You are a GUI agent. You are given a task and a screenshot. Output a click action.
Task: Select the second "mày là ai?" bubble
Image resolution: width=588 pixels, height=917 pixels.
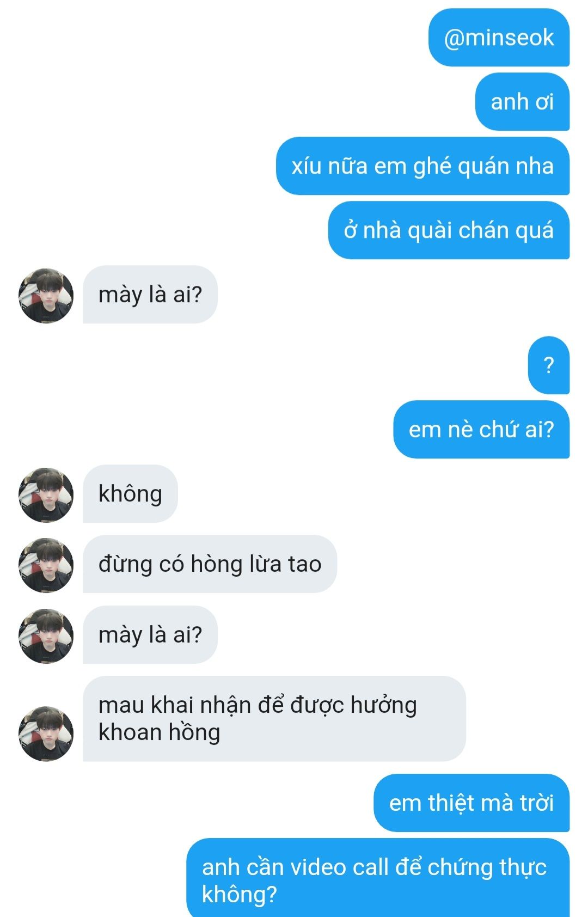point(150,635)
